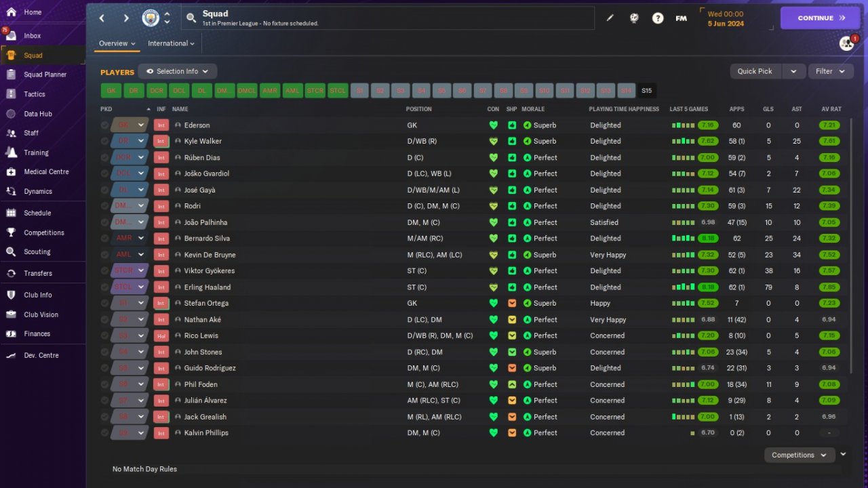Viewport: 868px width, 488px height.
Task: Tick the selection circle for Ederson
Action: [x=104, y=125]
